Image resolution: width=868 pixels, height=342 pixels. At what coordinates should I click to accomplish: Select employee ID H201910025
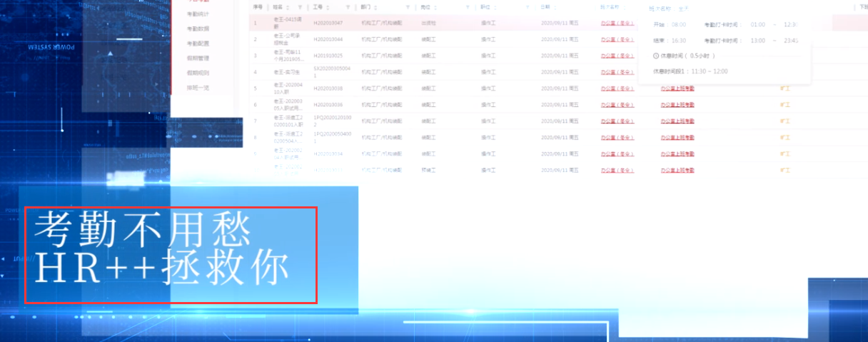pos(328,55)
